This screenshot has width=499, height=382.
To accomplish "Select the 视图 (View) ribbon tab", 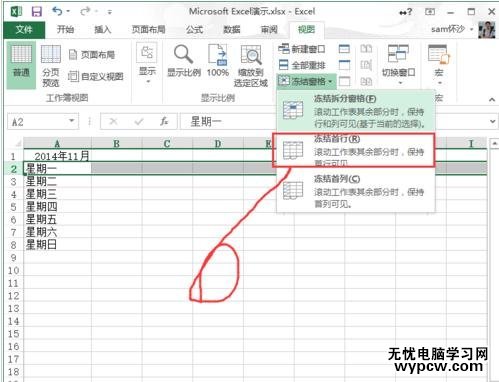I will [x=306, y=30].
